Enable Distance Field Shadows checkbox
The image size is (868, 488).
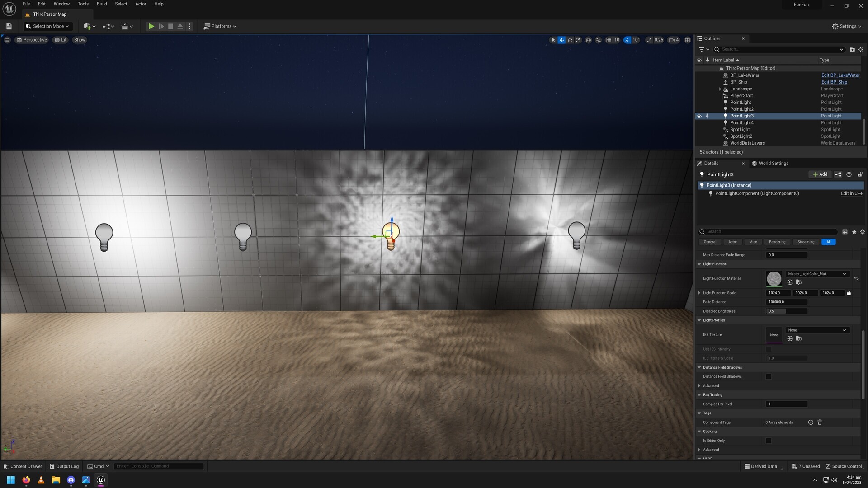click(769, 376)
